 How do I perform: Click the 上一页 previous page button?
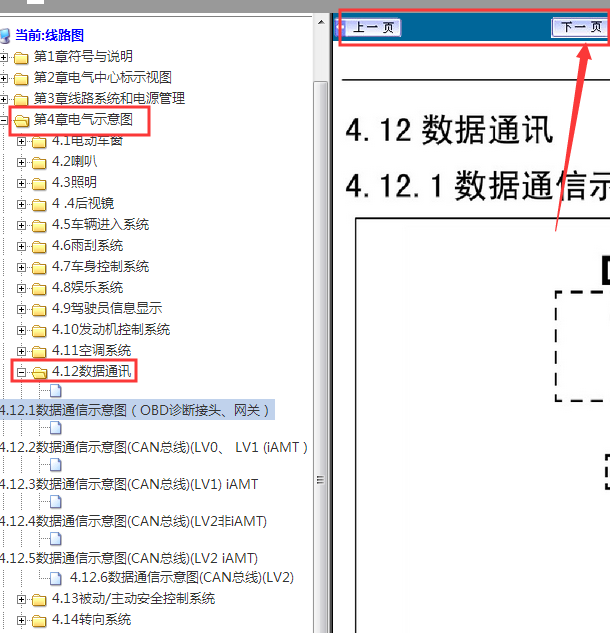371,27
